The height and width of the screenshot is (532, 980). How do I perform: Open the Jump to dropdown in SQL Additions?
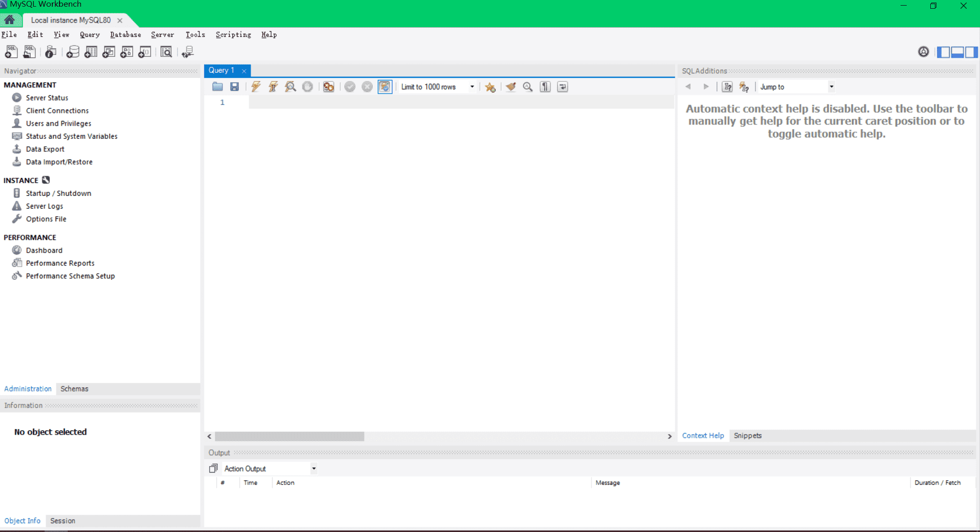click(830, 87)
